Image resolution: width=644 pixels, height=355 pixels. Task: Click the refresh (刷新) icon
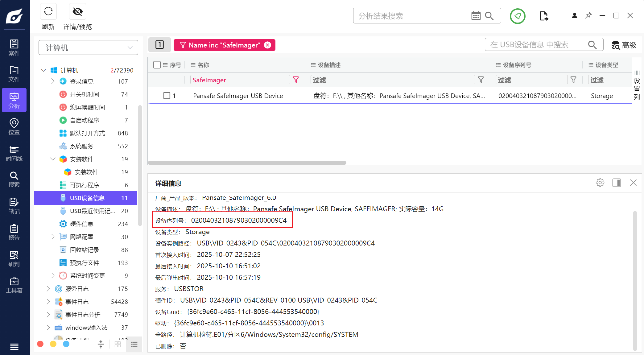pos(48,12)
